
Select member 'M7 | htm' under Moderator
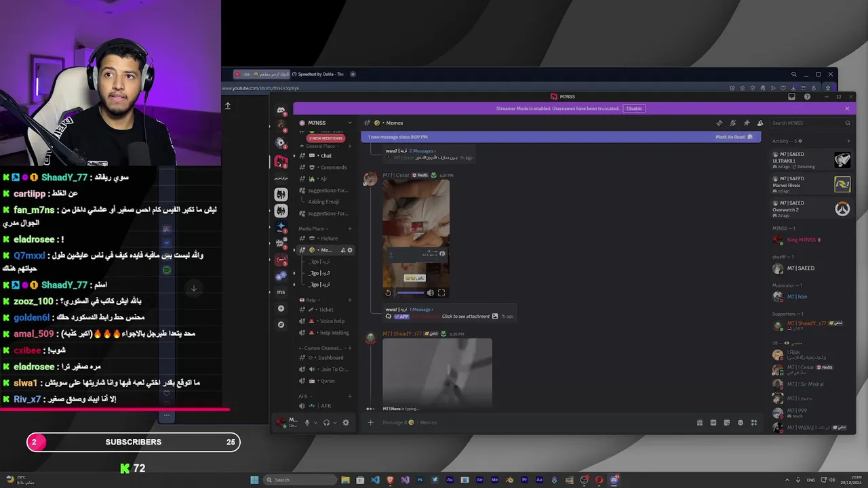click(811, 297)
